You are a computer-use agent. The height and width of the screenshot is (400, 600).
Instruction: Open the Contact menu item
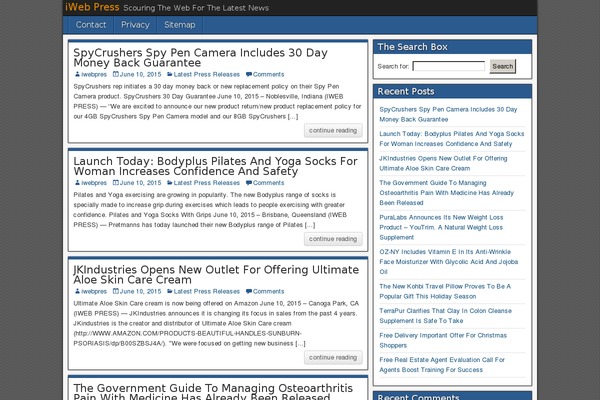pos(91,25)
